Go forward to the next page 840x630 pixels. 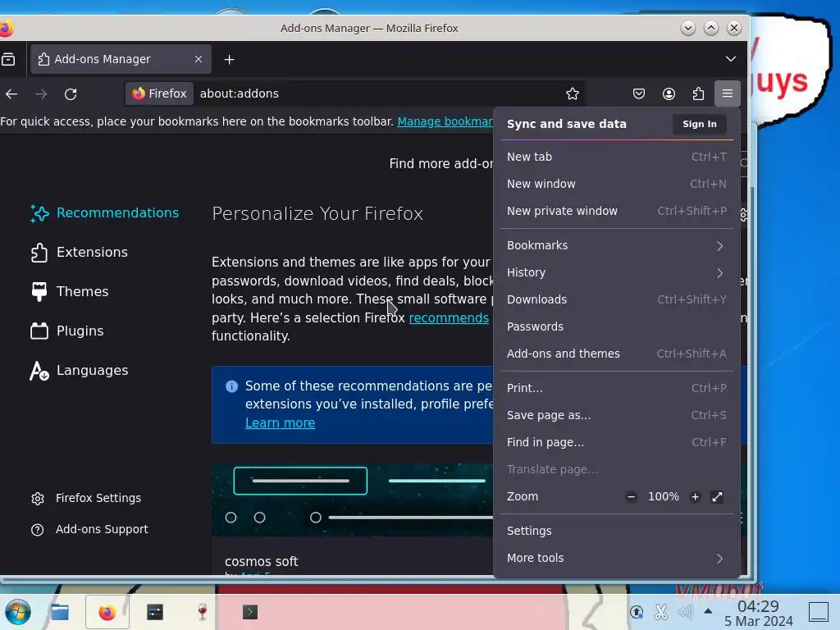pyautogui.click(x=41, y=94)
